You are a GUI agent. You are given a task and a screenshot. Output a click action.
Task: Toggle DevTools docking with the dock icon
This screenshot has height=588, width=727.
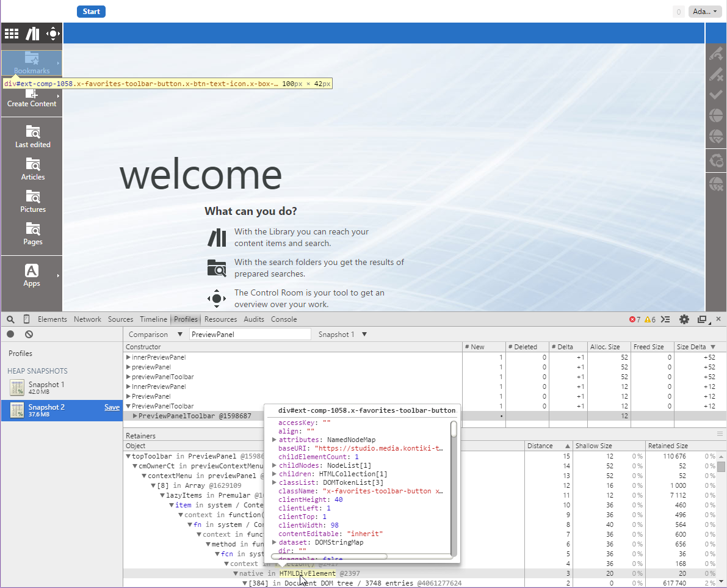pos(703,319)
